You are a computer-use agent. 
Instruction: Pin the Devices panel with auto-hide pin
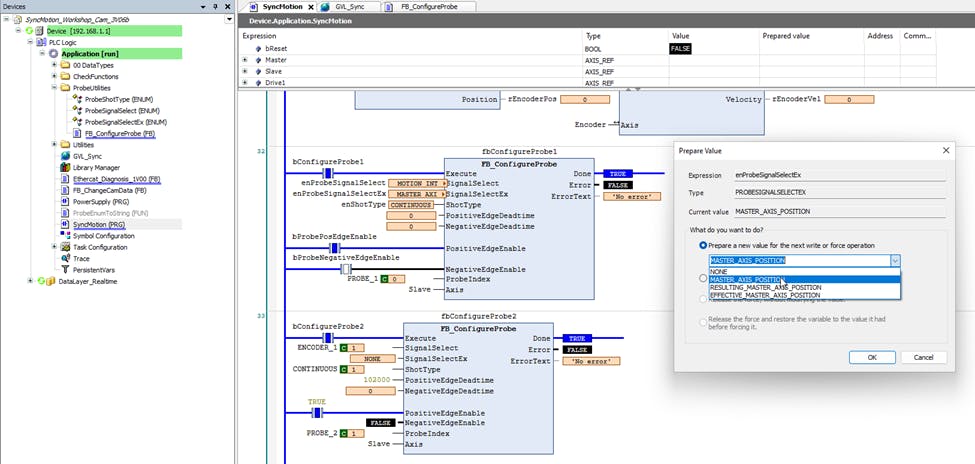click(213, 6)
